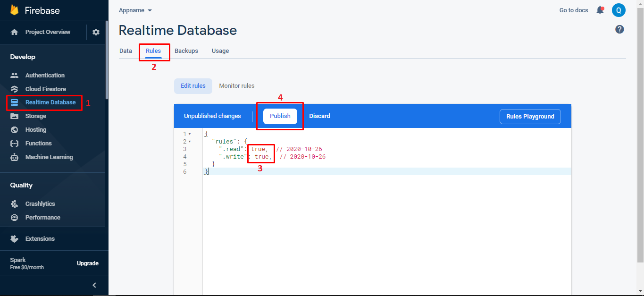644x296 pixels.
Task: Click the Storage image icon
Action: [15, 116]
